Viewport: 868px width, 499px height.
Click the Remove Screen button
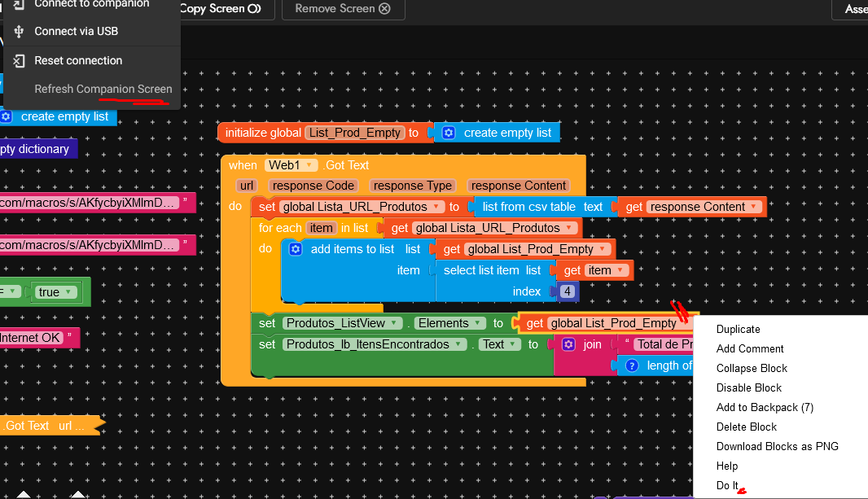click(x=344, y=9)
